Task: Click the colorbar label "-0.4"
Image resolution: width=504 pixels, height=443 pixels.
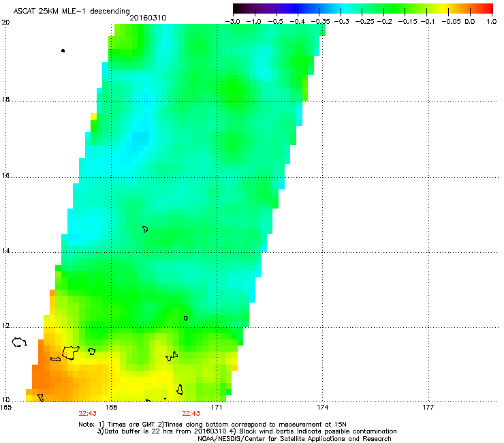Action: (298, 22)
